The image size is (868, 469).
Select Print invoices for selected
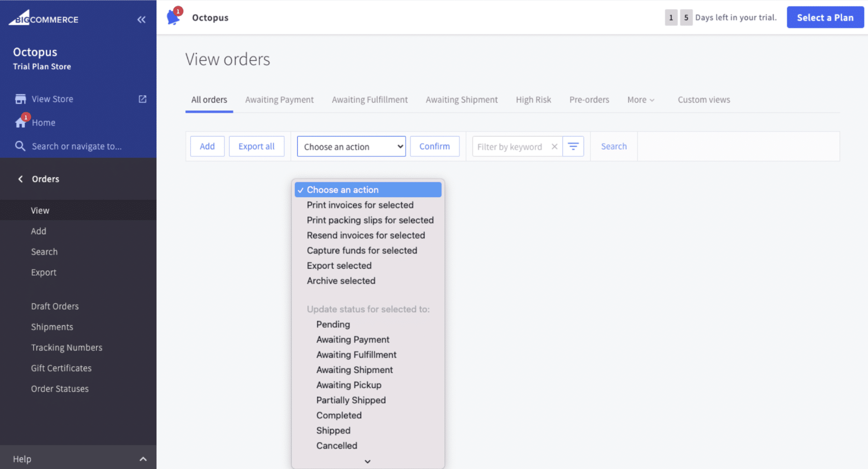pos(368,205)
